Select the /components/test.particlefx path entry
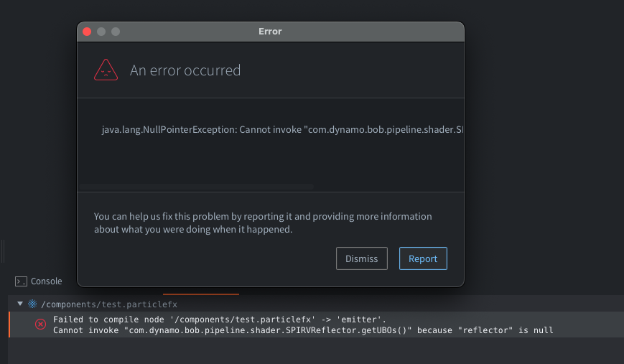 [x=108, y=304]
